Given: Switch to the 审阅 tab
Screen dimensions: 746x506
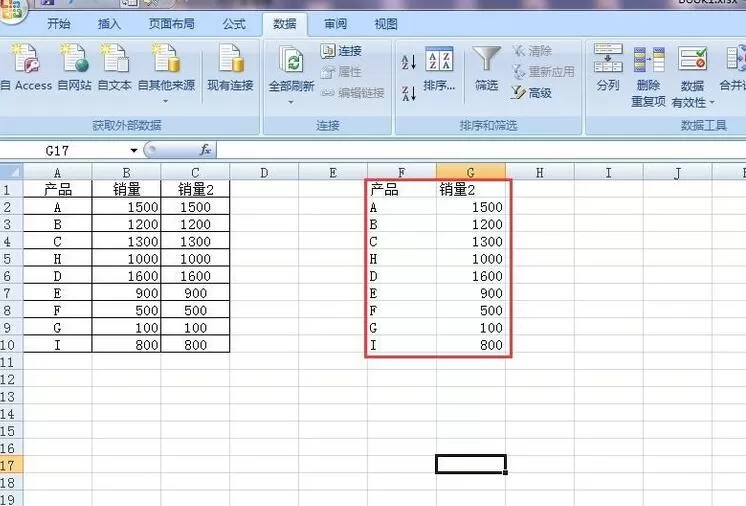Looking at the screenshot, I should click(336, 24).
